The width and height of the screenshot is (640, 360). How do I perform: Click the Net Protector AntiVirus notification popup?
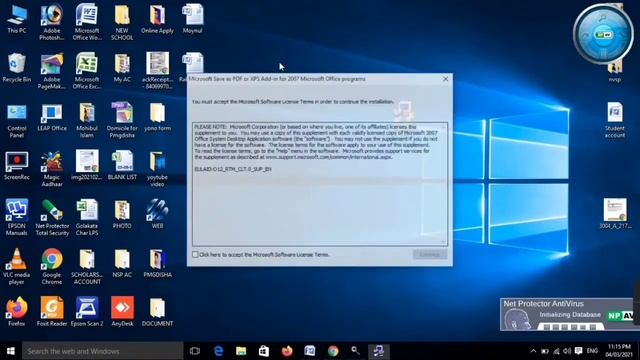point(567,314)
